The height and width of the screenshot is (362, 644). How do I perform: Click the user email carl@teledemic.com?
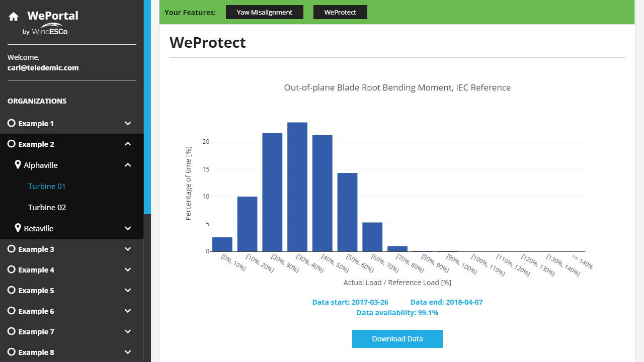click(x=43, y=67)
